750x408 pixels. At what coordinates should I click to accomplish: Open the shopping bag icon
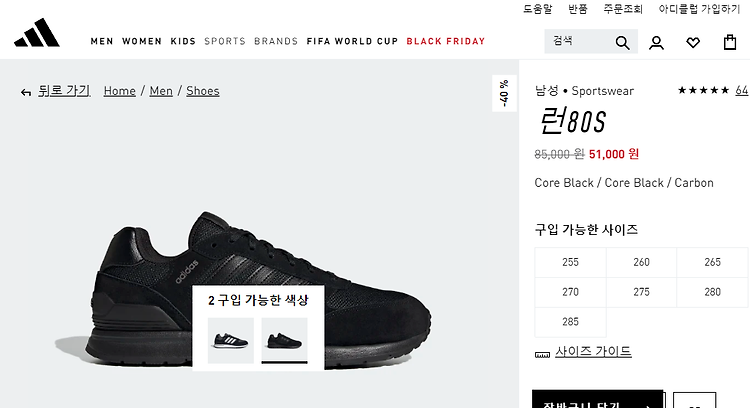pyautogui.click(x=730, y=42)
